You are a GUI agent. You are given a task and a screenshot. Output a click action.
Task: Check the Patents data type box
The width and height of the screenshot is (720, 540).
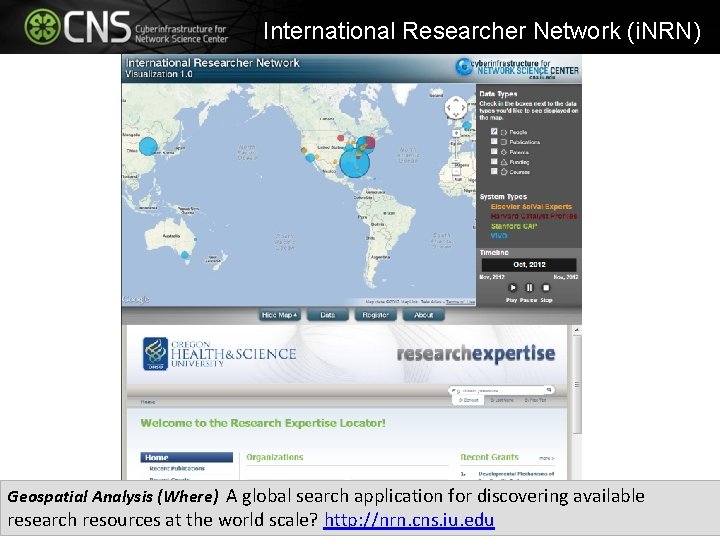(x=494, y=152)
